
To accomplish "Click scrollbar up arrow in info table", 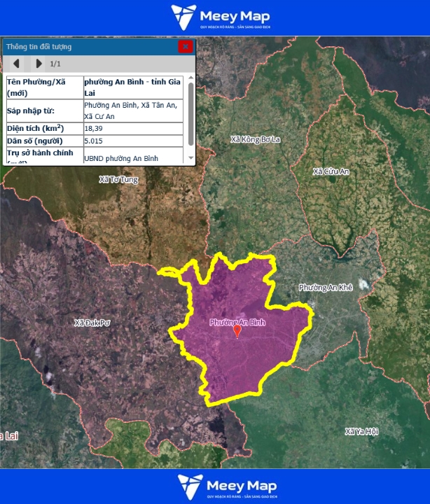I will coord(191,78).
